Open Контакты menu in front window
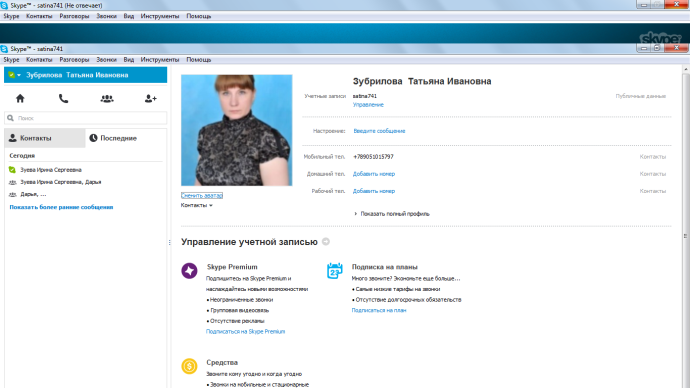 pos(39,59)
